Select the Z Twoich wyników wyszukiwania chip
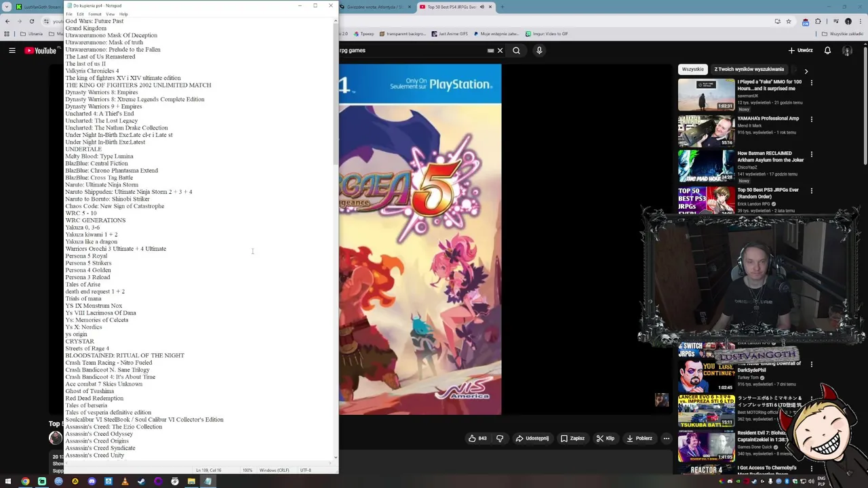The width and height of the screenshot is (868, 488). [749, 69]
